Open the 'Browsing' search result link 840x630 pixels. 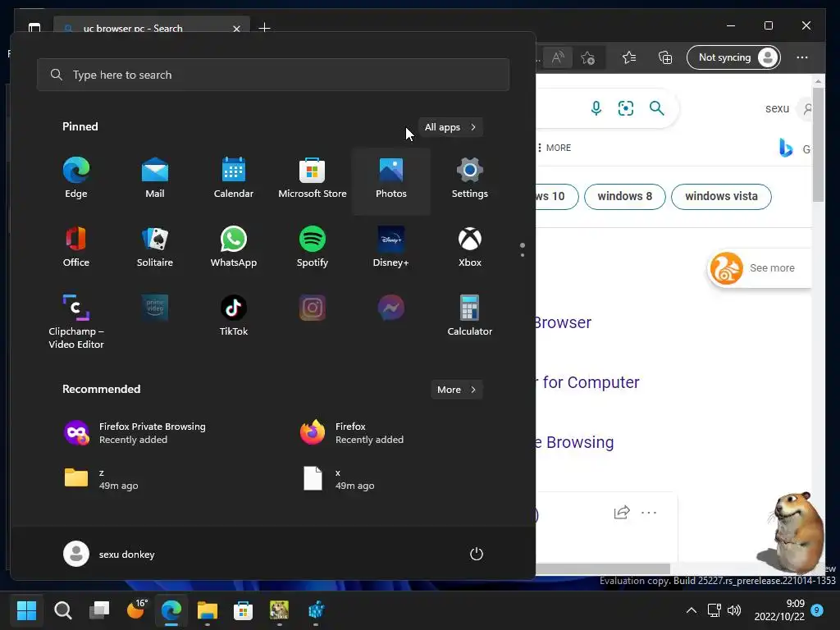575,442
